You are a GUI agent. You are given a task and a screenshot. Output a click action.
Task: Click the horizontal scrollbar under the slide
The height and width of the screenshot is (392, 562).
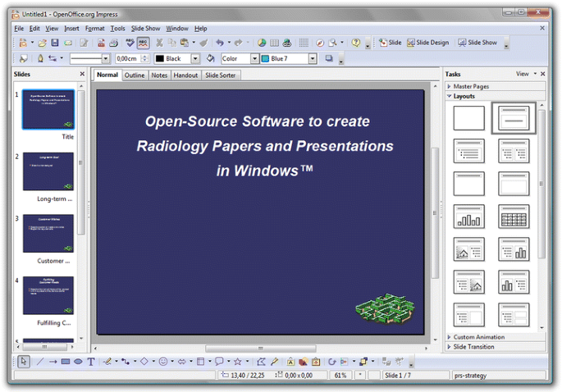pos(261,349)
